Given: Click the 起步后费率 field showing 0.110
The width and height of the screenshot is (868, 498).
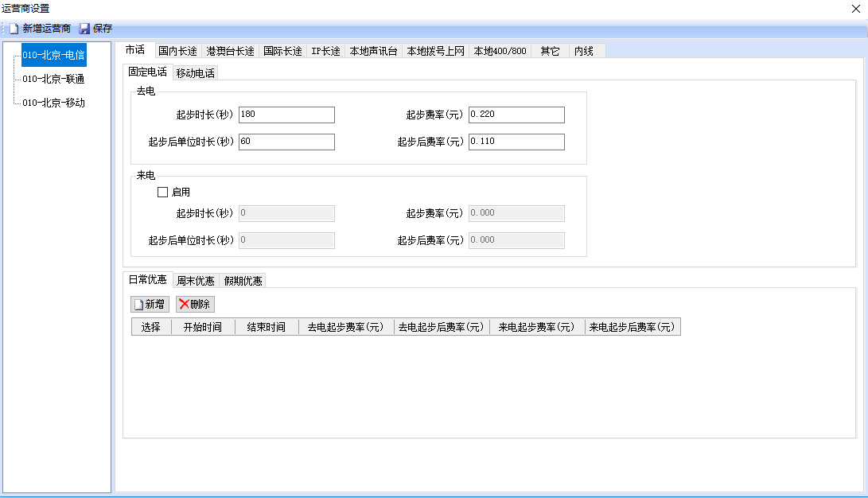Looking at the screenshot, I should [x=516, y=142].
